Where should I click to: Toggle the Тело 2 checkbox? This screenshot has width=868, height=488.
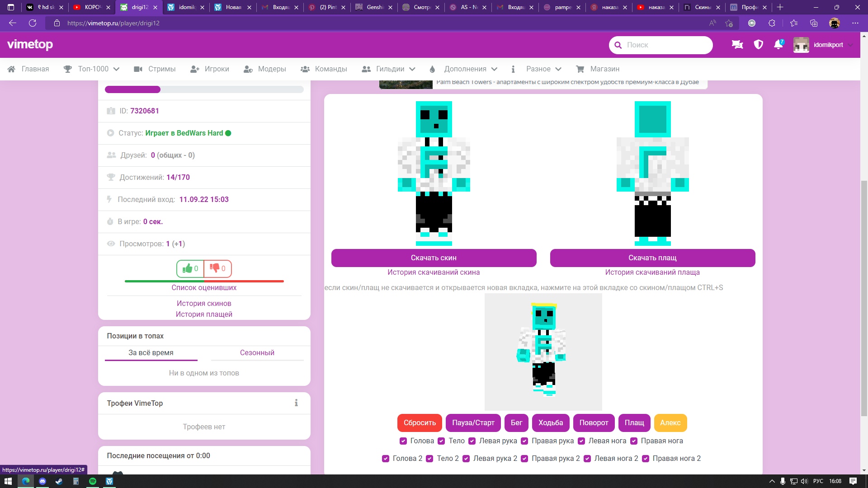pyautogui.click(x=429, y=459)
